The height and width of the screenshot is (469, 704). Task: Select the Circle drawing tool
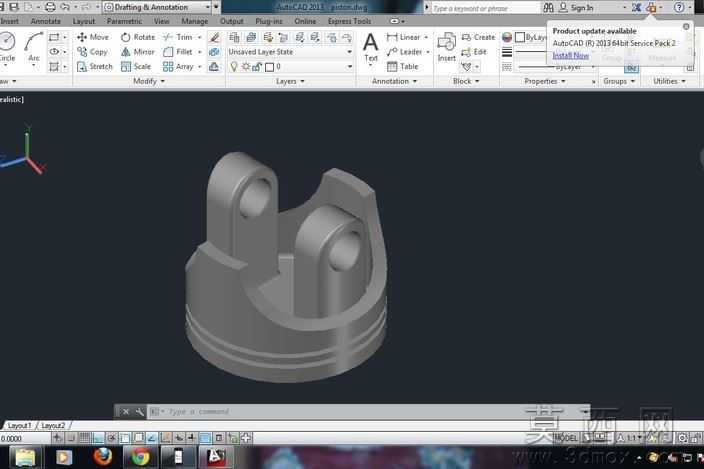7,47
